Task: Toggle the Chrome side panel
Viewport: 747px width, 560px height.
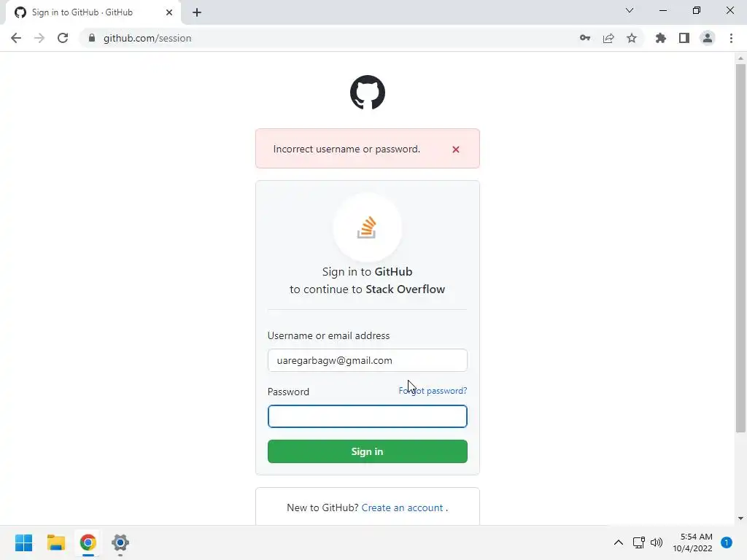Action: (684, 38)
